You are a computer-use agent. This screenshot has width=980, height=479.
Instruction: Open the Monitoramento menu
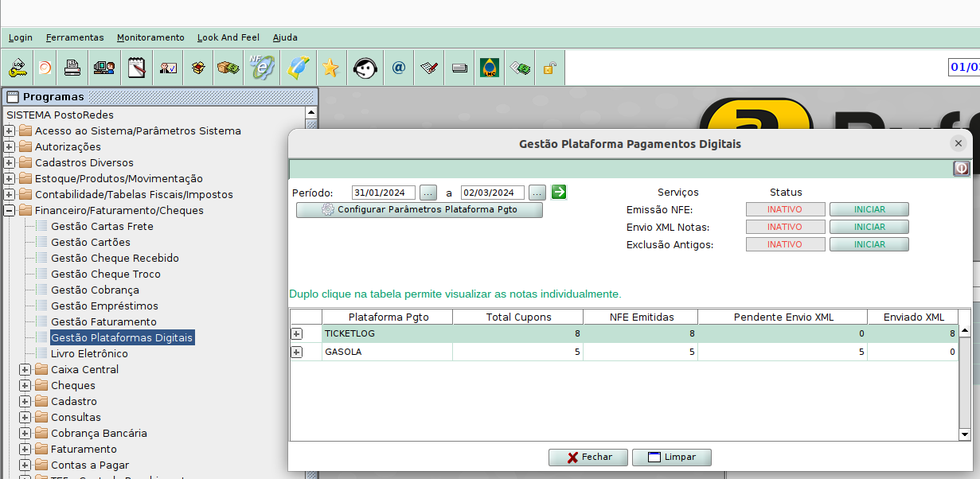coord(150,37)
